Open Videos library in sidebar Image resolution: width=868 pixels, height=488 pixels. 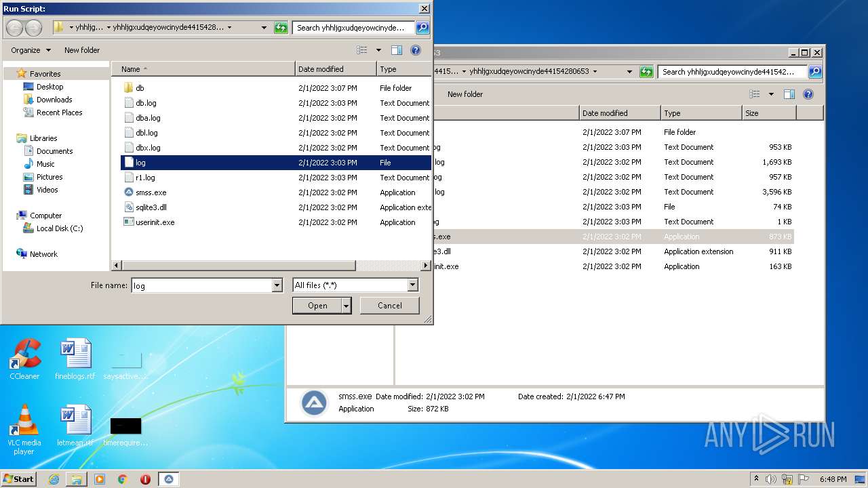tap(47, 190)
